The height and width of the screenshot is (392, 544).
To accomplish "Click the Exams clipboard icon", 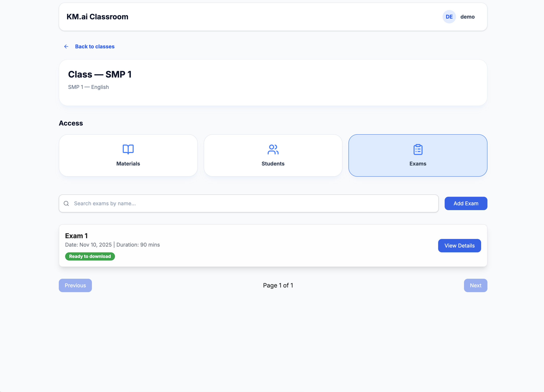I will [418, 149].
